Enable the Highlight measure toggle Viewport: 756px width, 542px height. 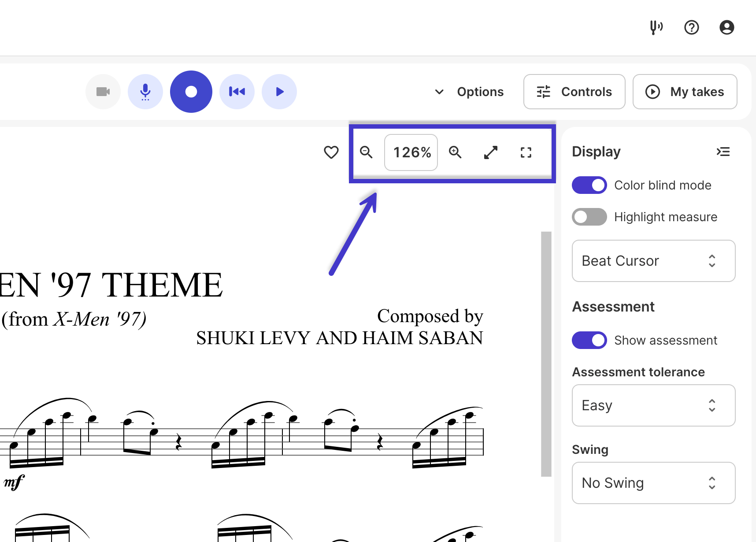click(x=589, y=217)
